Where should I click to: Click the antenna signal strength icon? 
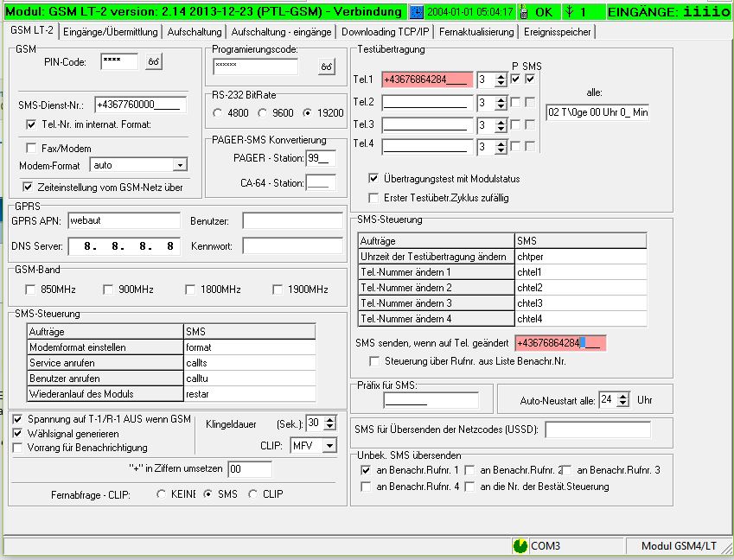[x=568, y=12]
